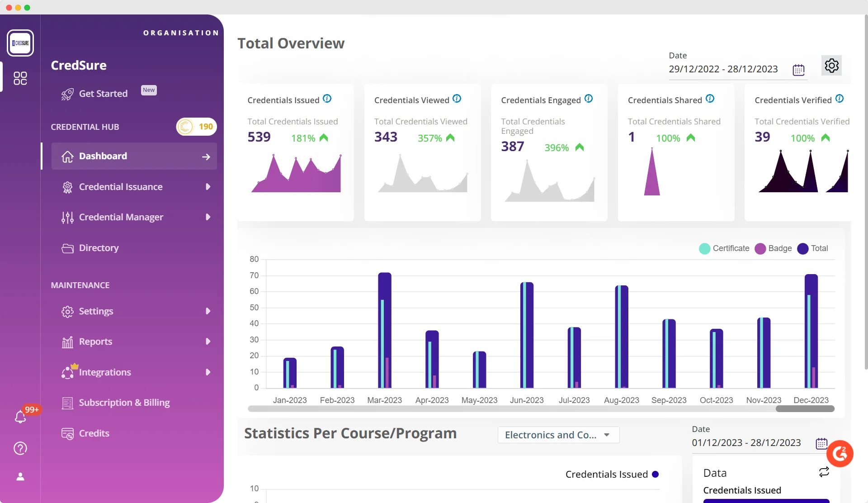Click the Directory folder icon

(x=67, y=248)
